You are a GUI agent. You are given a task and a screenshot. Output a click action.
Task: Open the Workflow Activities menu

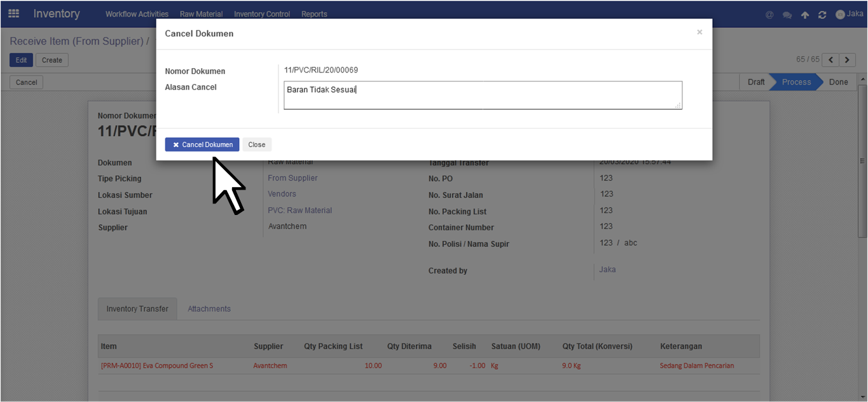pos(137,14)
